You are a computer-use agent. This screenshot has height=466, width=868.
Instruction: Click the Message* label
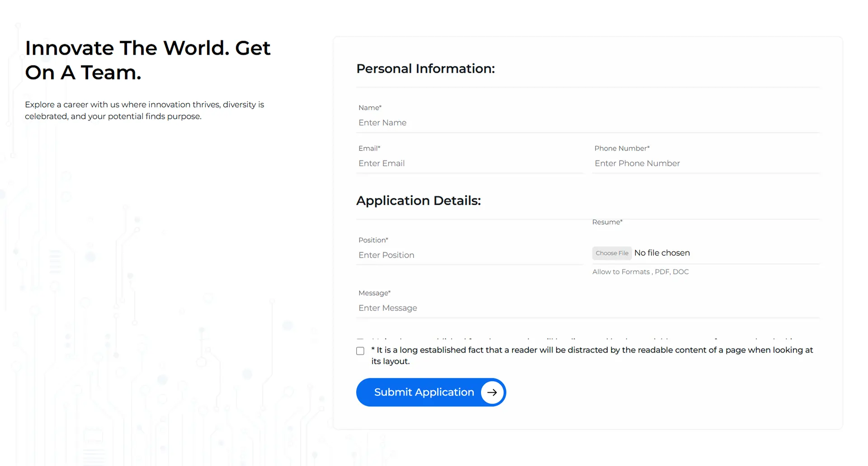[x=374, y=293]
